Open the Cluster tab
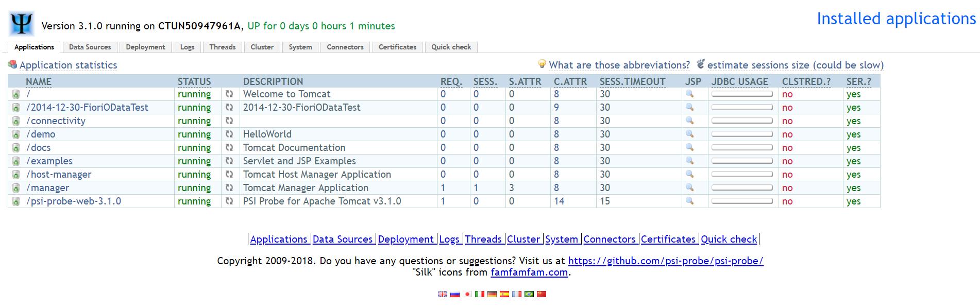Image resolution: width=980 pixels, height=308 pixels. click(x=262, y=47)
